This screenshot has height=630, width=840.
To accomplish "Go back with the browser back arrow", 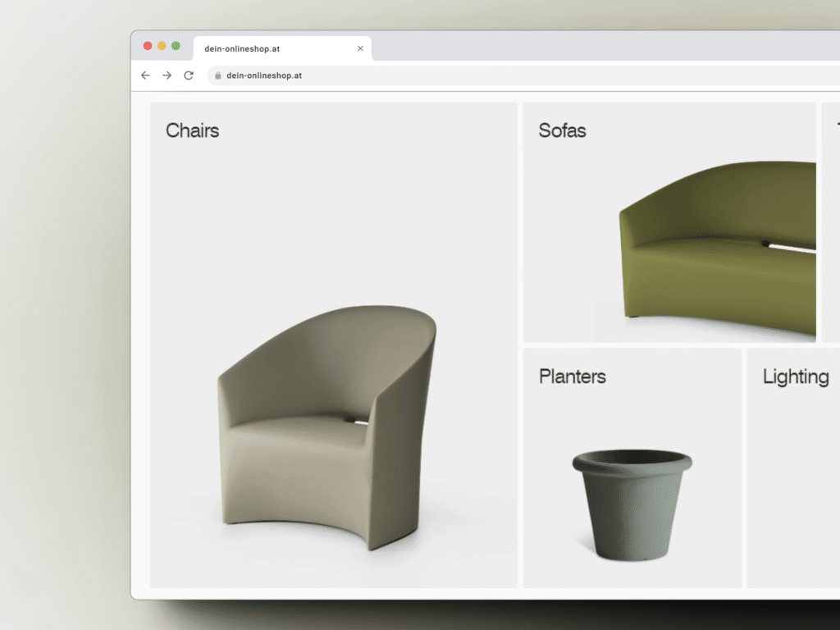I will click(x=145, y=75).
